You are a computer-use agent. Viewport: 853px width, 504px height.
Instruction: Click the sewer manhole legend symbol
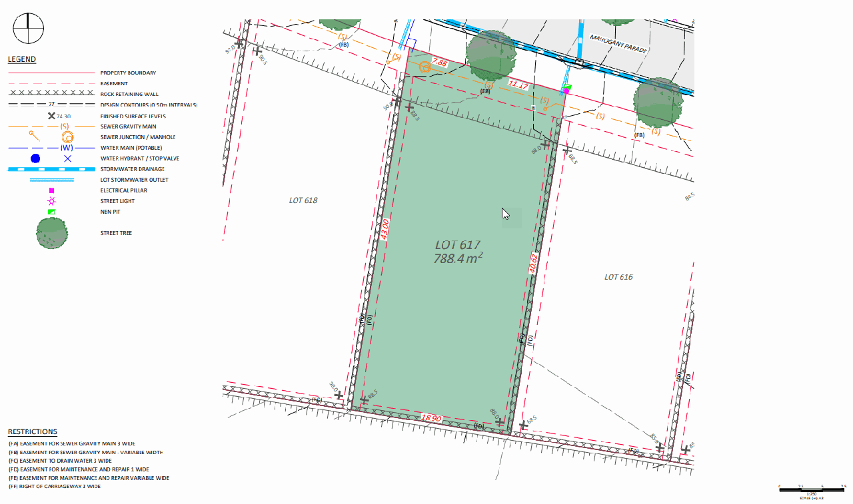pyautogui.click(x=67, y=137)
